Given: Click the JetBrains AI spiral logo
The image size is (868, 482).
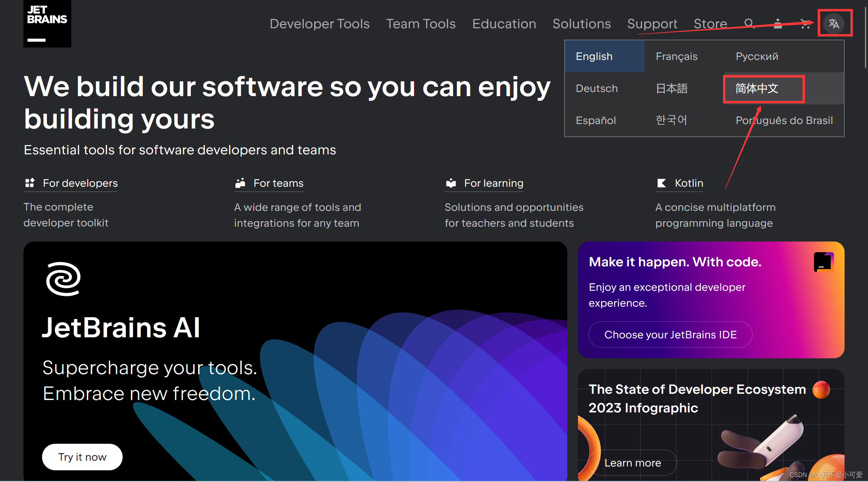Looking at the screenshot, I should [63, 279].
